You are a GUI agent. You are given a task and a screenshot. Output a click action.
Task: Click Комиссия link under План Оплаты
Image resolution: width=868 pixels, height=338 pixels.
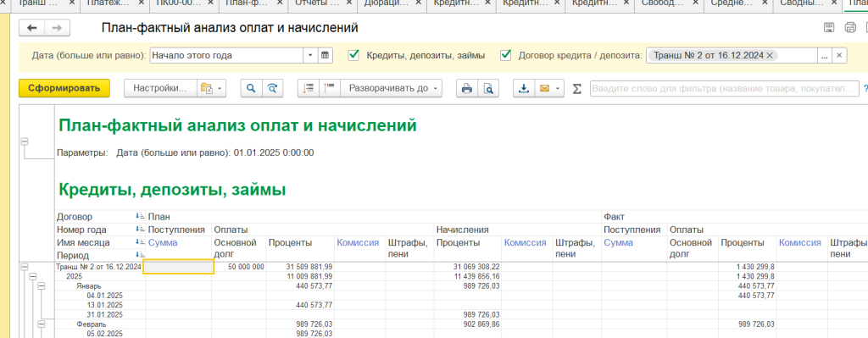click(x=358, y=242)
